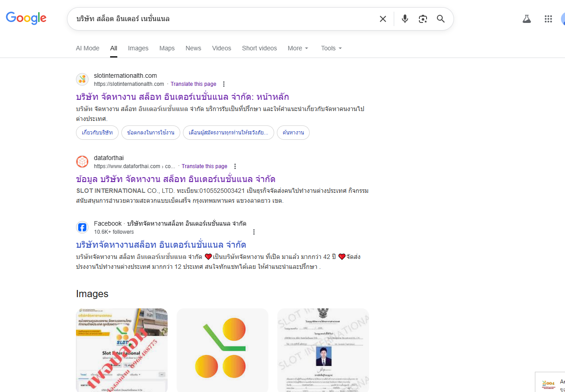This screenshot has width=565, height=392.
Task: Translate the dataforthai page
Action: 205,166
